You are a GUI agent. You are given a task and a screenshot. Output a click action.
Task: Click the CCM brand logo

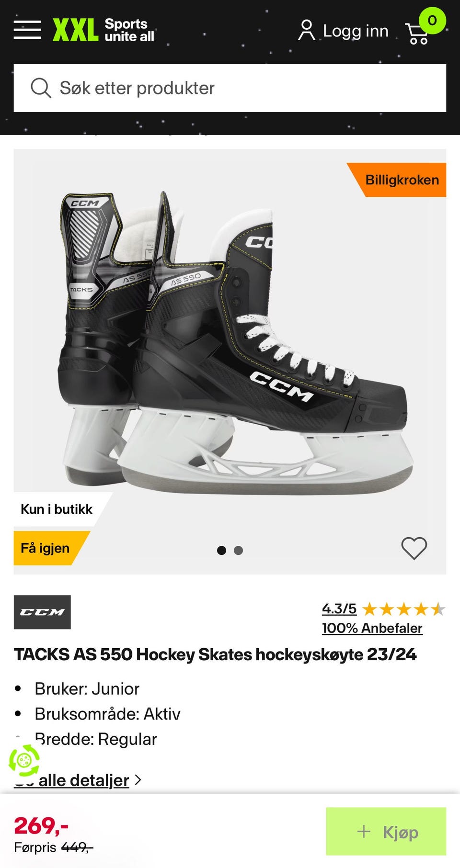pyautogui.click(x=42, y=612)
